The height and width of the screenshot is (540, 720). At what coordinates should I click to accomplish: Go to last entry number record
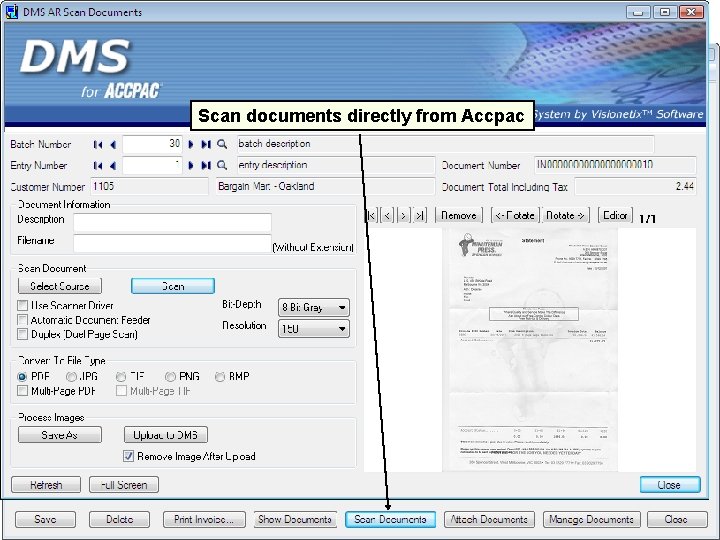206,165
